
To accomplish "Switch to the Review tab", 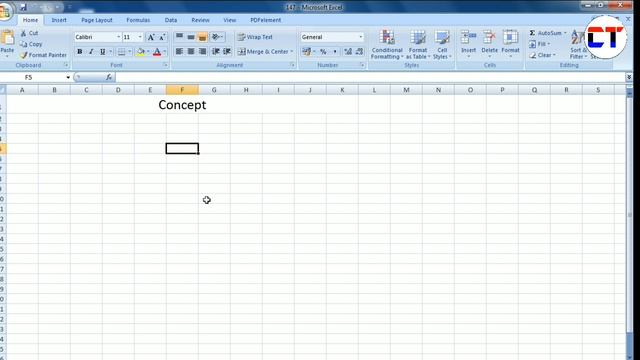I will click(x=200, y=20).
